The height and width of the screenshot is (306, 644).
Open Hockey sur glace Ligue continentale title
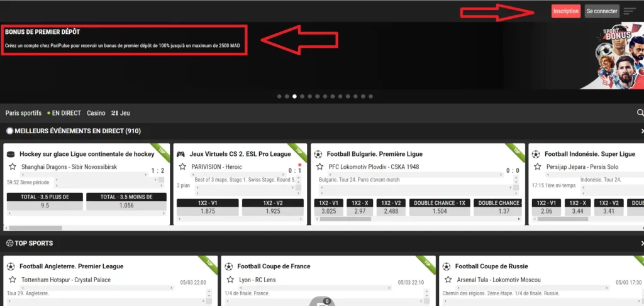(x=87, y=154)
